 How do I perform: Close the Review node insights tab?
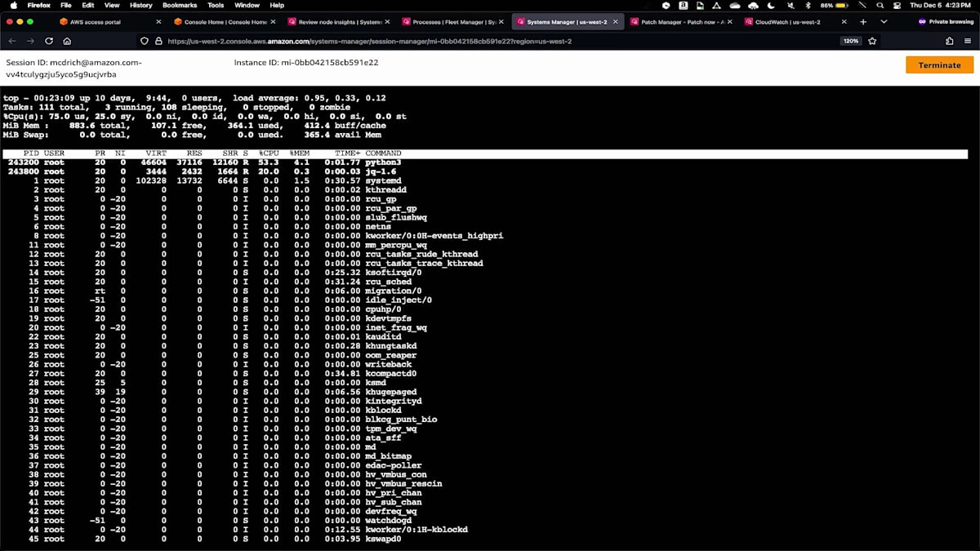point(386,22)
